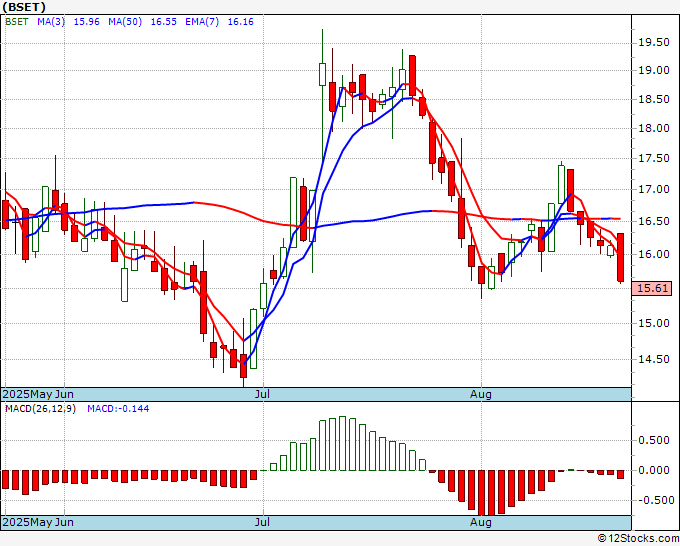Image resolution: width=680 pixels, height=546 pixels.
Task: Click 2025May Jun on MACD panel date axis
Action: point(38,522)
